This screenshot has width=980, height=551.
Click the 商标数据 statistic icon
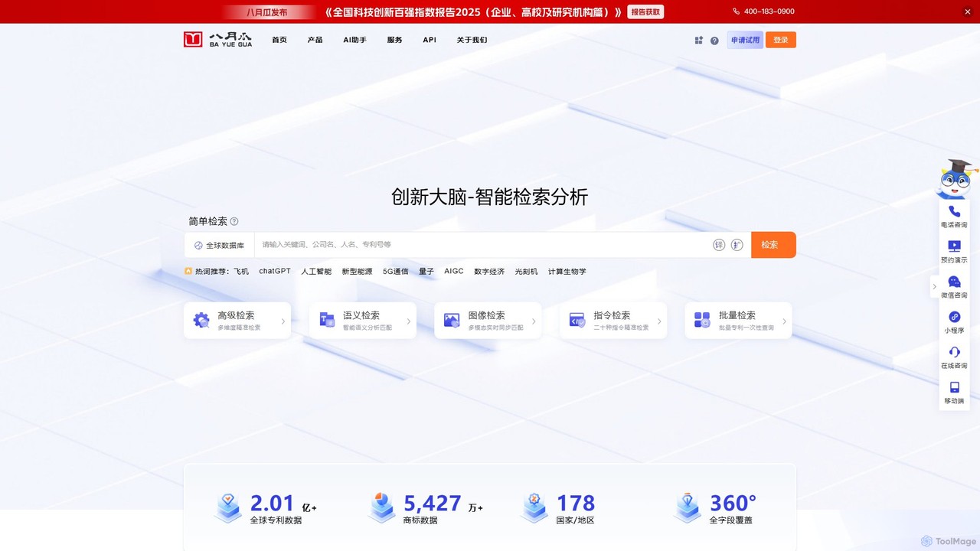pos(381,507)
